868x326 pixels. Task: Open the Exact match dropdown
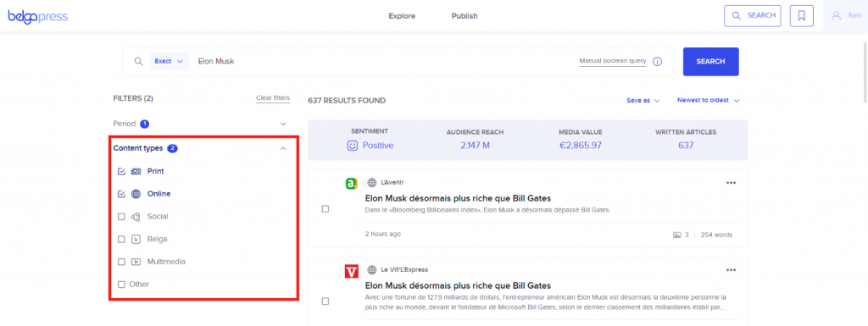[169, 61]
